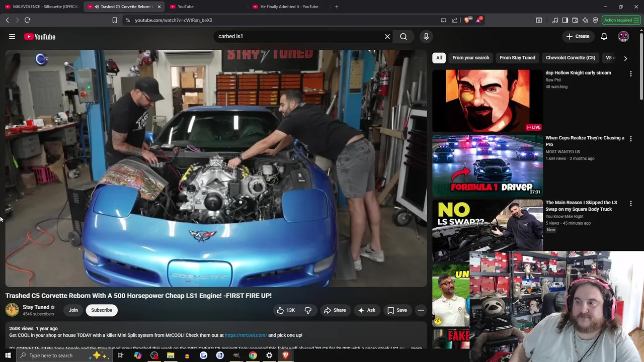644x362 pixels.
Task: Open the Brave Wallet icon
Action: (575, 20)
